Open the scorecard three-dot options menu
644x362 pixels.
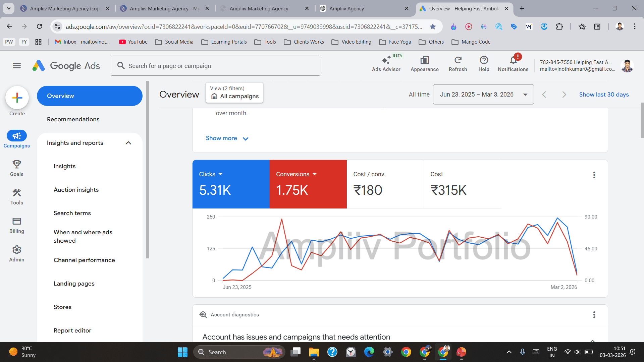pos(594,175)
